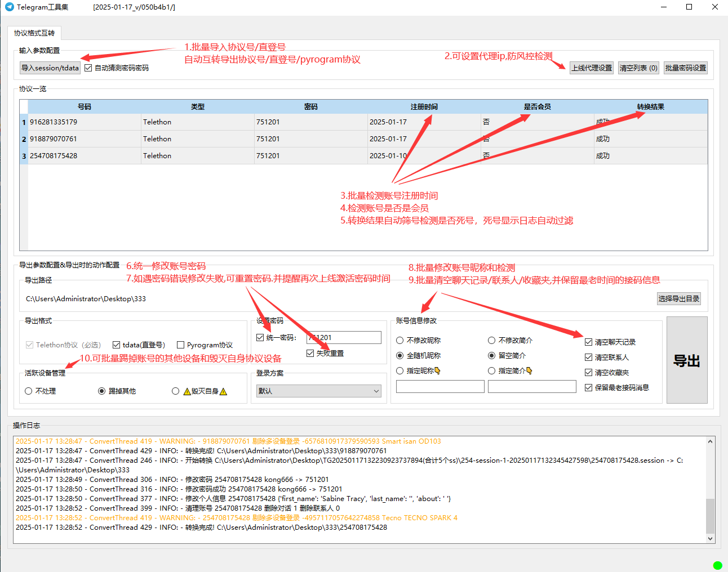Viewport: 728px width, 572px height.
Task: Click the export path C:\Users\Administrator\Desktop\333
Action: (86, 299)
